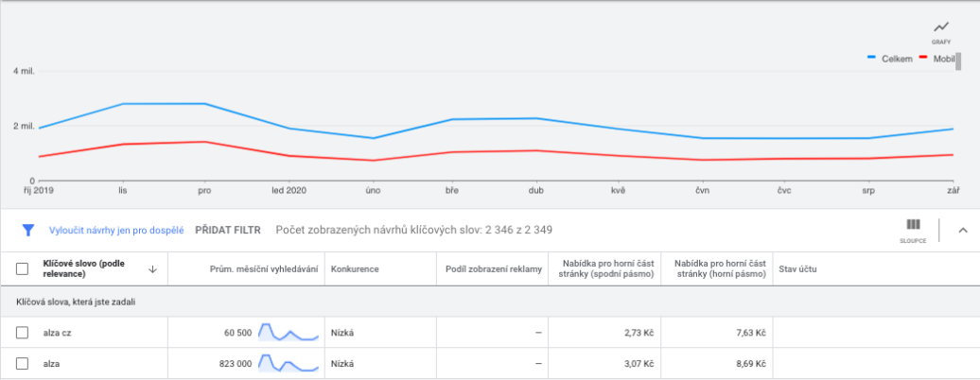Click the PŘIDAT FILTR button
This screenshot has height=380, width=980.
(x=227, y=231)
